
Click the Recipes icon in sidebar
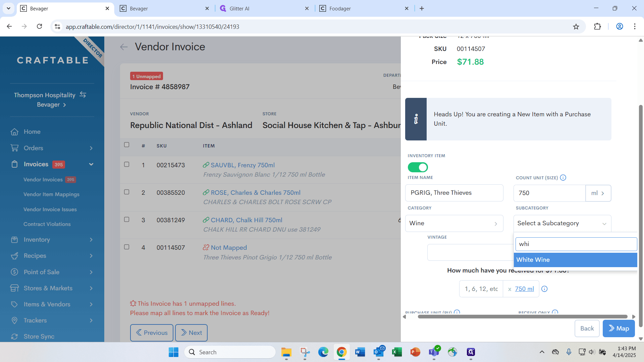pos(14,256)
